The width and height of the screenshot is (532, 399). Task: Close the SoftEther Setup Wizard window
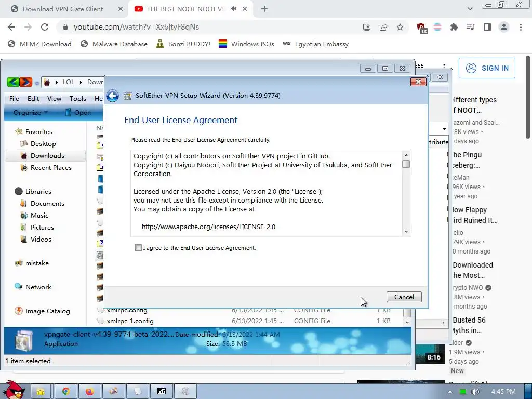[x=418, y=82]
